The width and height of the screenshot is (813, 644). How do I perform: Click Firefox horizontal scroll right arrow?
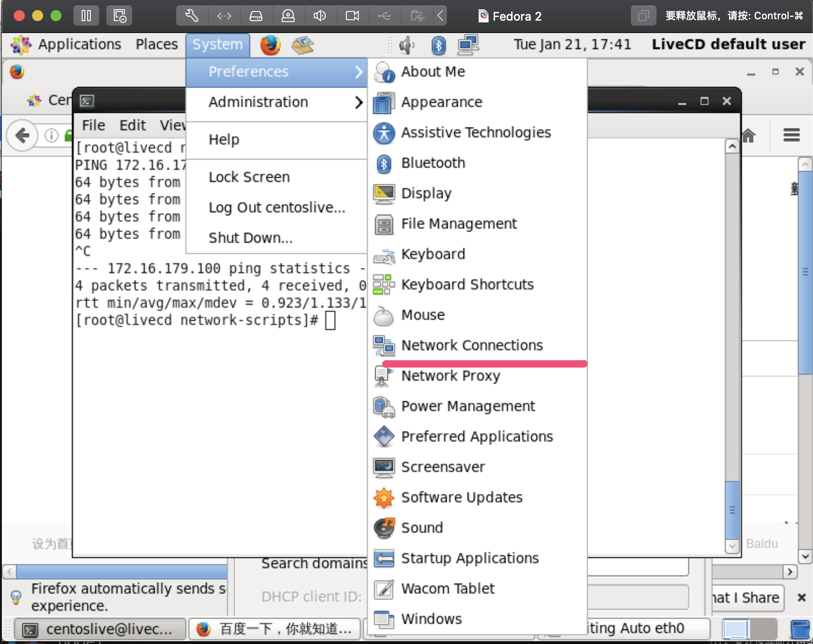coord(790,572)
